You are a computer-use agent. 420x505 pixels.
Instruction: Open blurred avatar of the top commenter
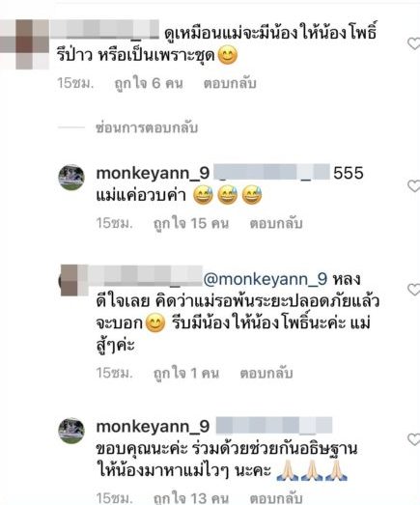click(24, 44)
